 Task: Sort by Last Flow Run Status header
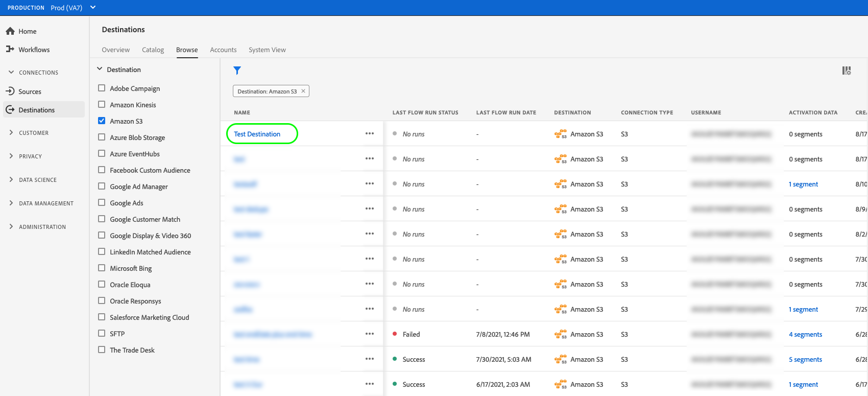425,112
